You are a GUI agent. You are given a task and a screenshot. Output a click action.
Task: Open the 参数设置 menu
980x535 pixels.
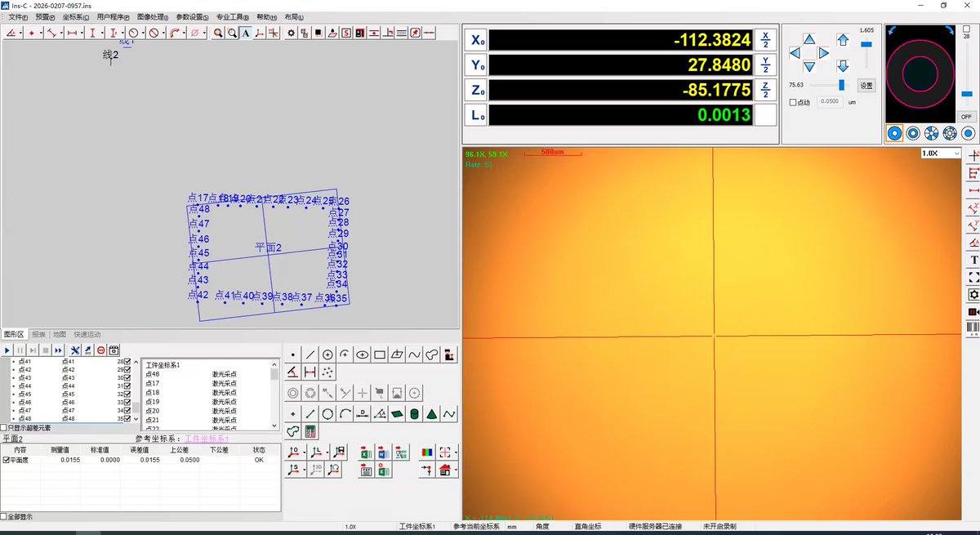(192, 16)
